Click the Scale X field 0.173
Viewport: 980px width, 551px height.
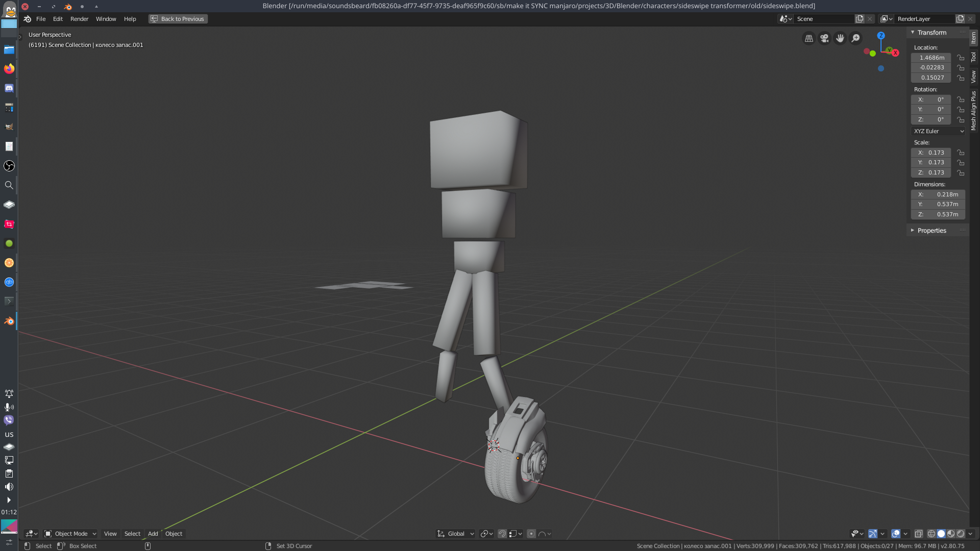point(931,153)
